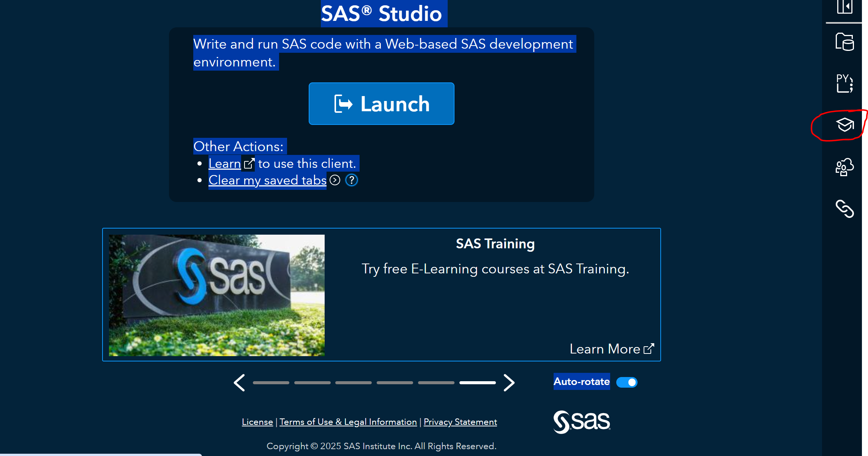Image resolution: width=868 pixels, height=456 pixels.
Task: Select the last carousel indicator segment
Action: [477, 383]
